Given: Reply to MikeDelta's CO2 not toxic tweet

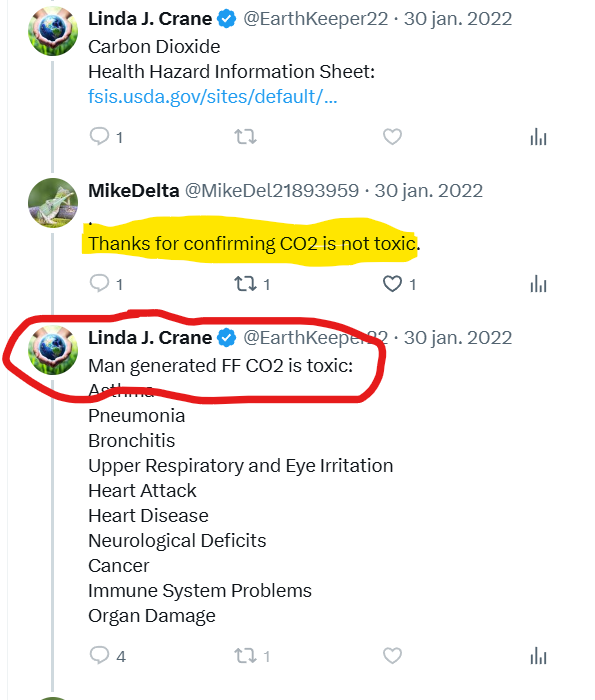Looking at the screenshot, I should click(x=99, y=283).
